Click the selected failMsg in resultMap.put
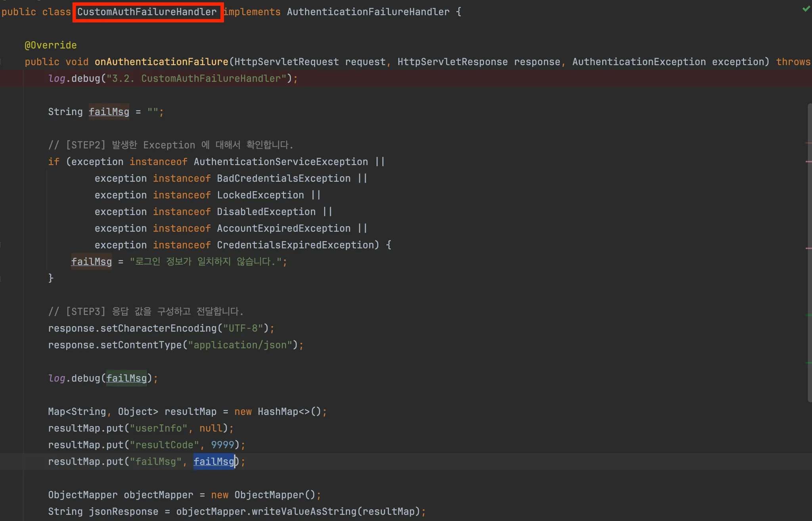 214,461
